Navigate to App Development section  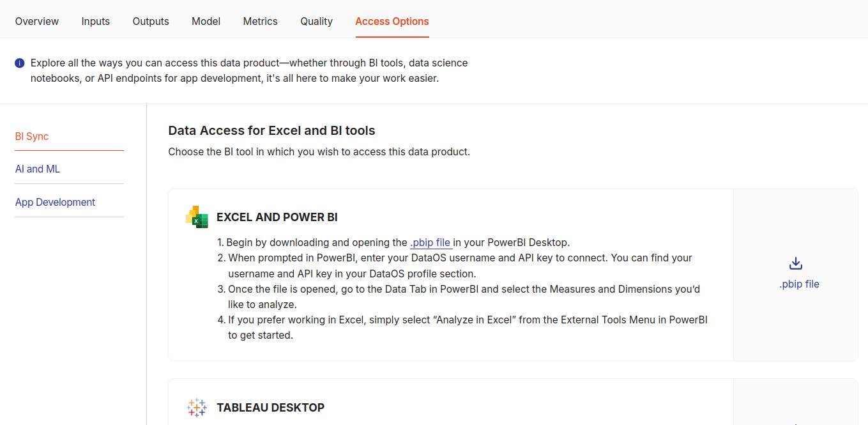click(55, 201)
